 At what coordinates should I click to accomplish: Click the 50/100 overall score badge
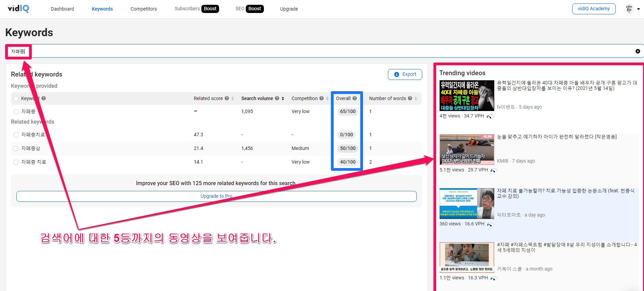[348, 148]
